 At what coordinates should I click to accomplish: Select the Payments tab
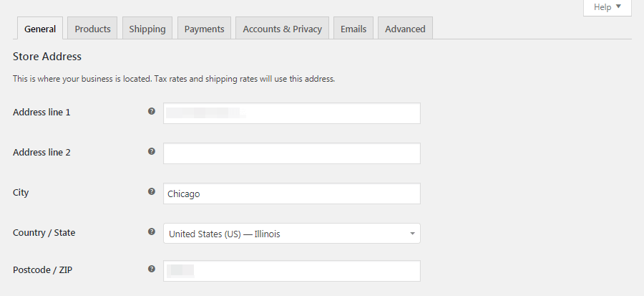pyautogui.click(x=204, y=29)
